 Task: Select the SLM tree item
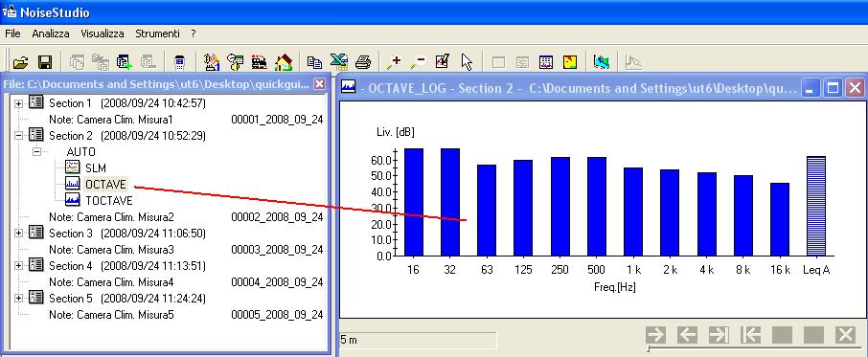(95, 167)
